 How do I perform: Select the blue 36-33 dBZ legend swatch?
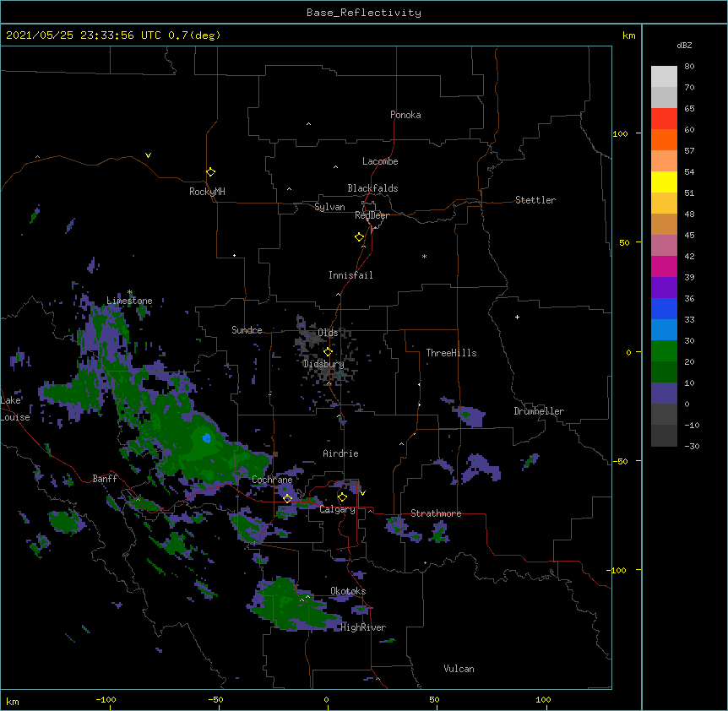[x=664, y=308]
